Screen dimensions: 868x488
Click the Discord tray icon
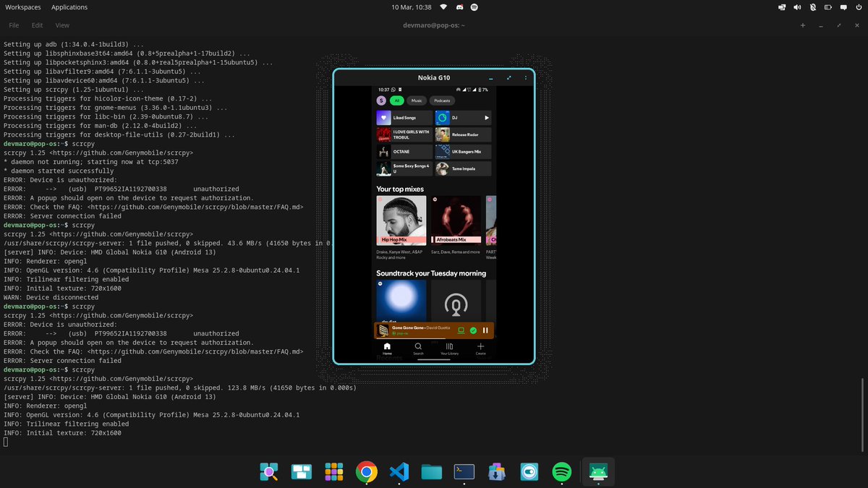459,7
